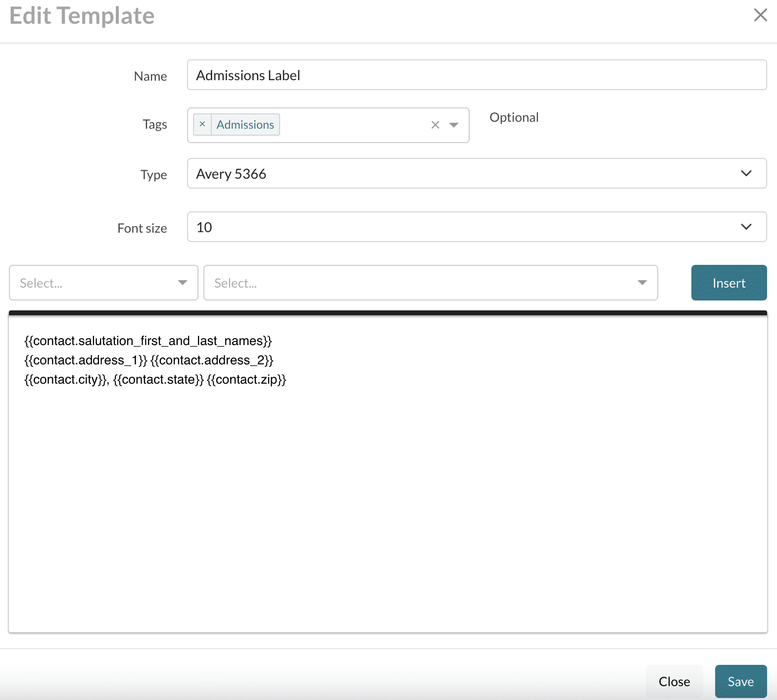Place cursor on contact.address_1 token

tap(86, 360)
